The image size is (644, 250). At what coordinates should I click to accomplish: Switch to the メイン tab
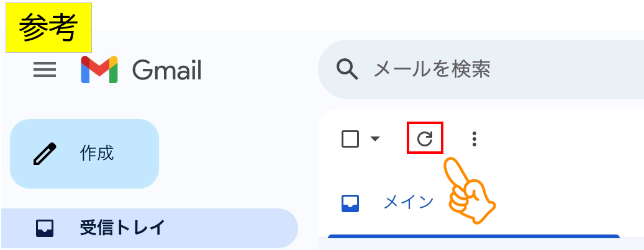pyautogui.click(x=408, y=202)
